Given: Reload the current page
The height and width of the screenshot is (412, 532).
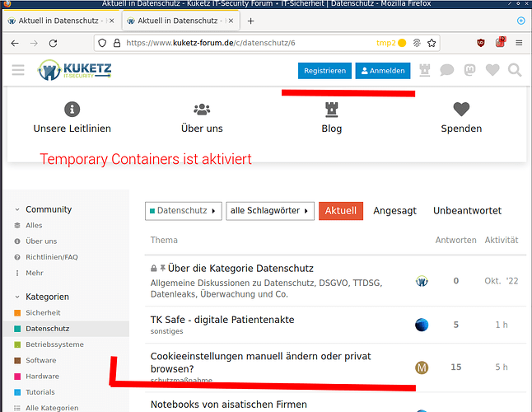Looking at the screenshot, I should click(x=53, y=43).
